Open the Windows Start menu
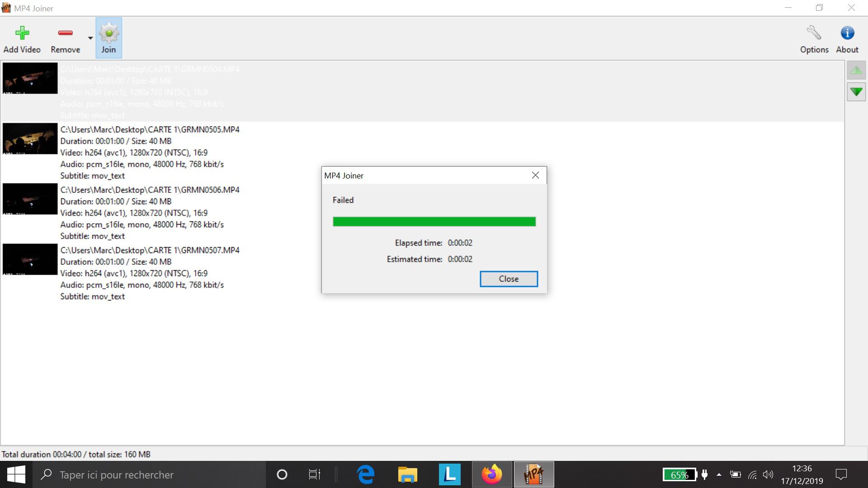The image size is (868, 488). pos(16,474)
